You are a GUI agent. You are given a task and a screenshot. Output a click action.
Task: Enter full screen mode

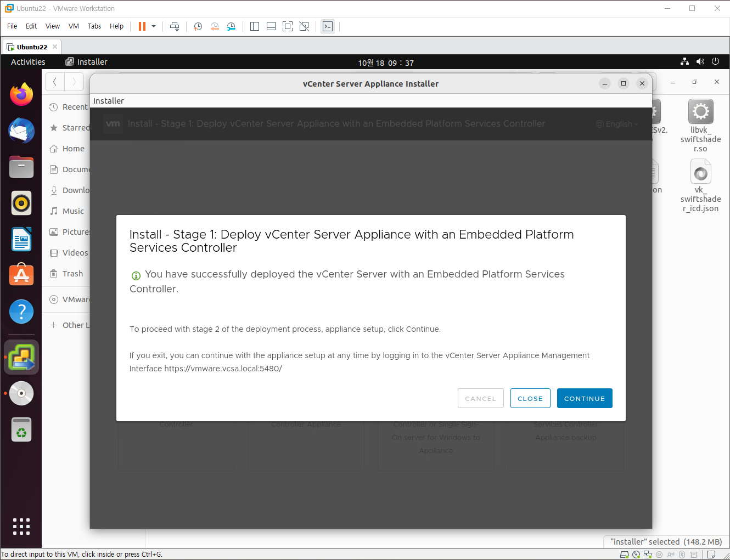point(288,26)
